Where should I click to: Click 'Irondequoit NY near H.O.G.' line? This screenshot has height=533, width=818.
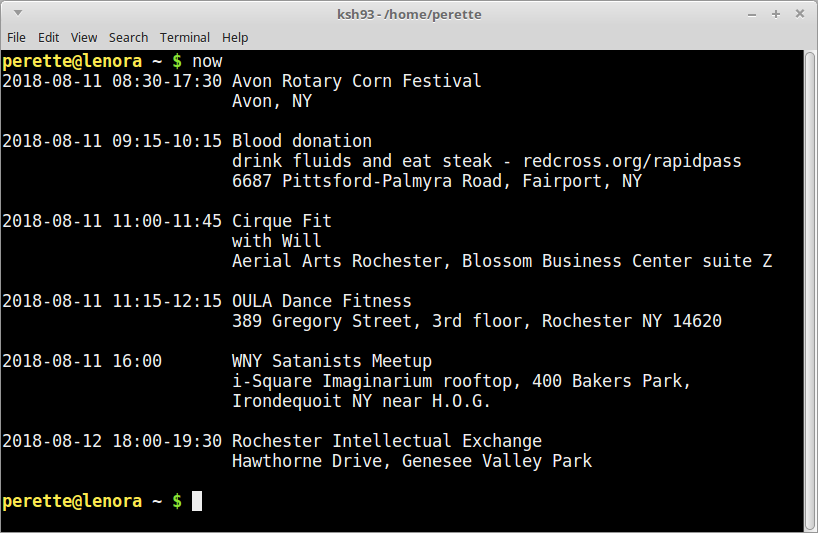click(x=361, y=401)
